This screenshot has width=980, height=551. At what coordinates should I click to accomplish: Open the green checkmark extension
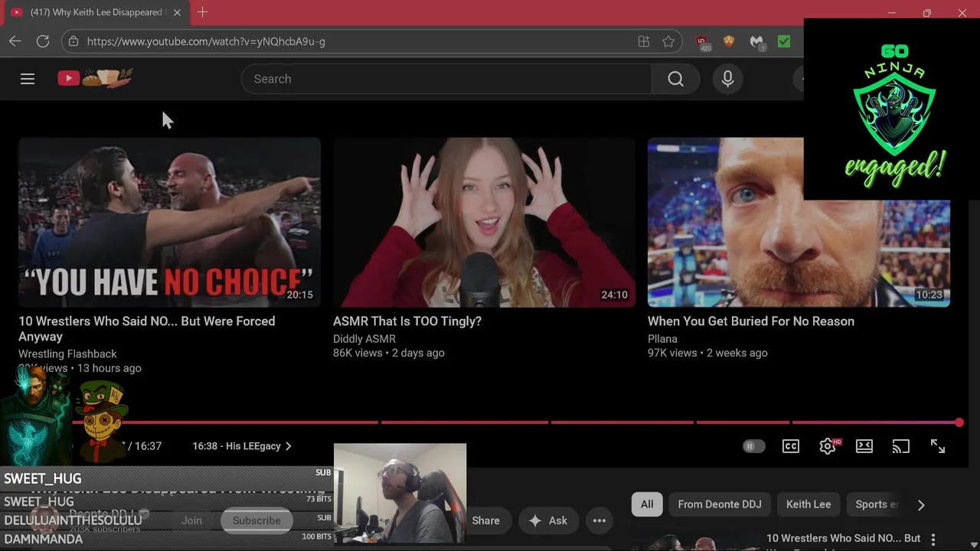click(x=784, y=41)
